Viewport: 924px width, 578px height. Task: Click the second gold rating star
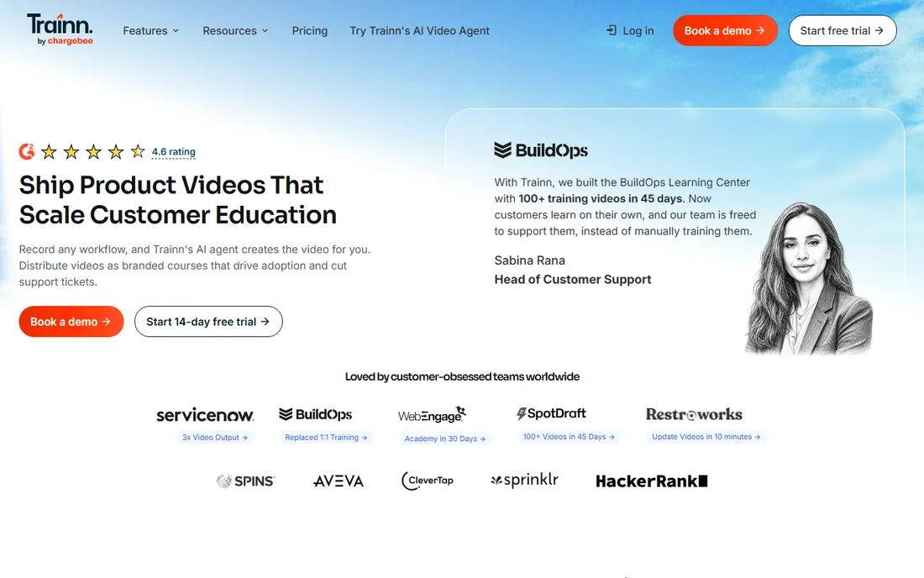(71, 152)
